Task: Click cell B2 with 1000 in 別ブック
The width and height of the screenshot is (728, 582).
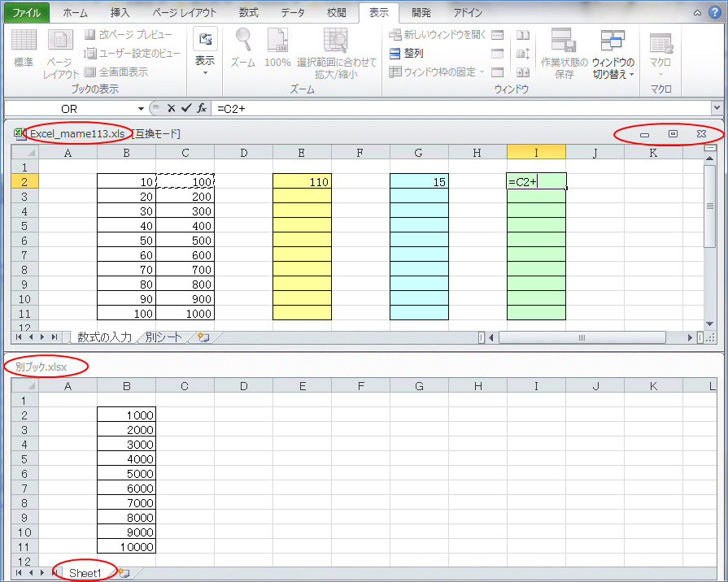Action: coord(126,415)
